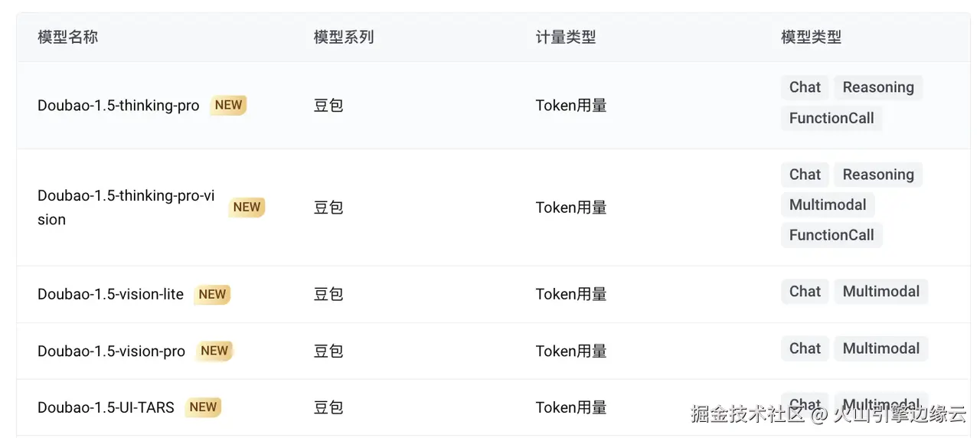The width and height of the screenshot is (980, 438).
Task: Click the 模型名称 column header
Action: pos(68,37)
